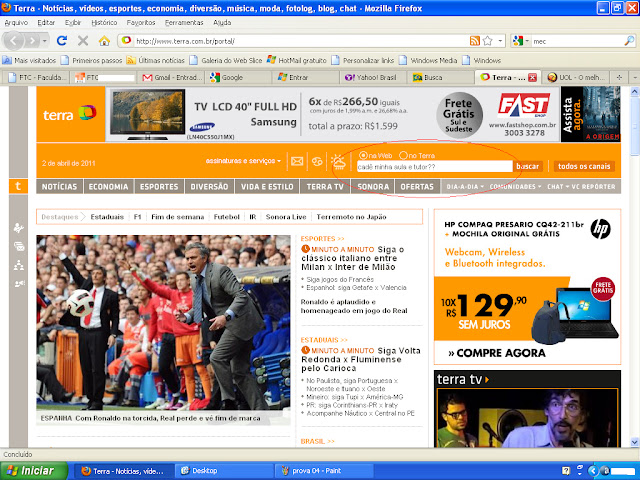This screenshot has height=480, width=640.
Task: Open 'Terremoto no Japão' highlight link
Action: pyautogui.click(x=351, y=217)
